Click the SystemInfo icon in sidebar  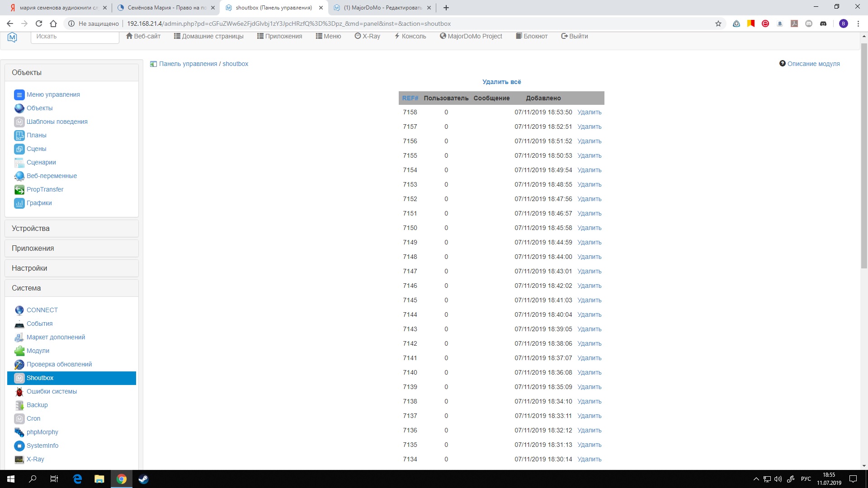pyautogui.click(x=19, y=446)
